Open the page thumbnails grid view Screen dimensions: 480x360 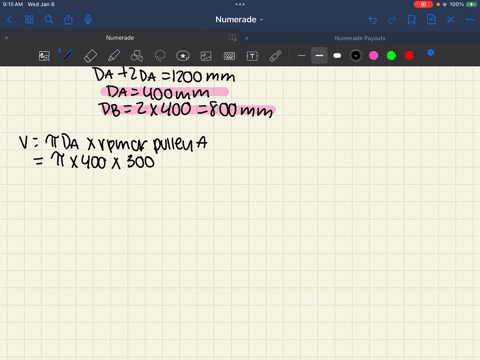(x=29, y=20)
